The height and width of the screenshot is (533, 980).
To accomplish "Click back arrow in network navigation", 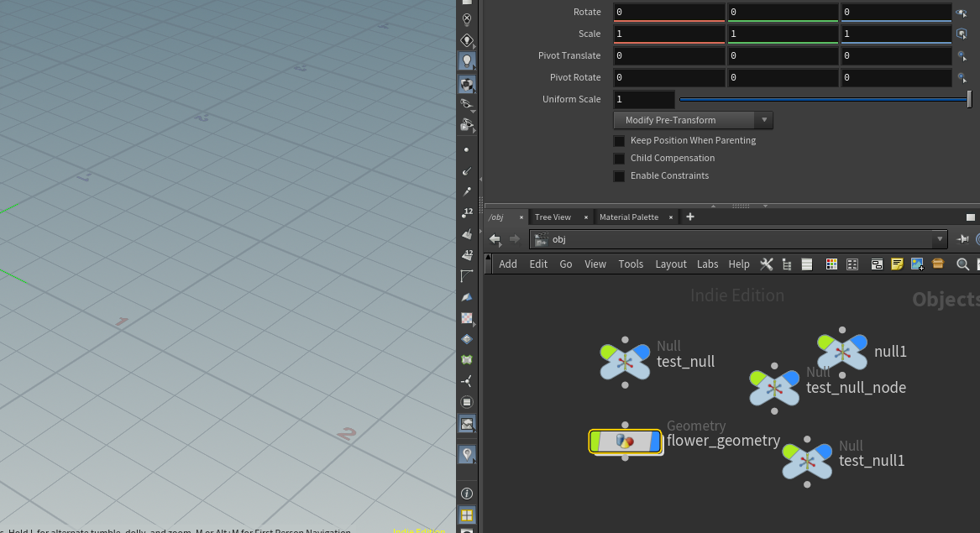I will (x=495, y=239).
